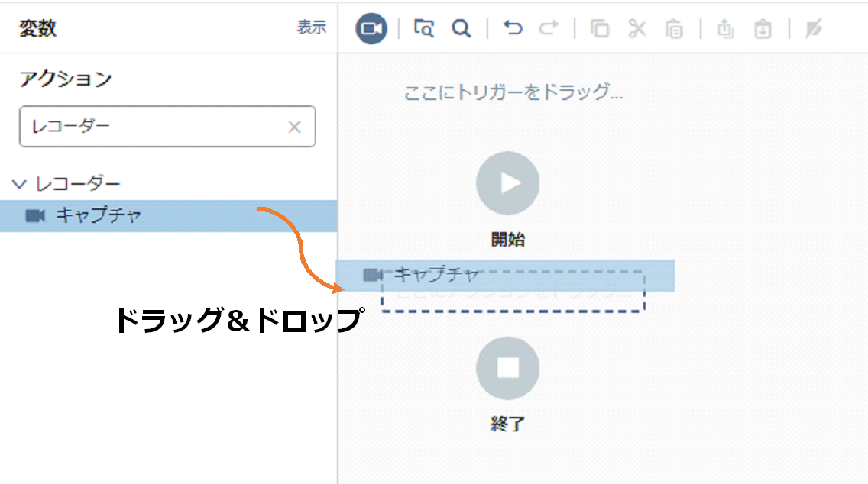Click the 終了 end node circle
868x484 pixels.
(507, 368)
